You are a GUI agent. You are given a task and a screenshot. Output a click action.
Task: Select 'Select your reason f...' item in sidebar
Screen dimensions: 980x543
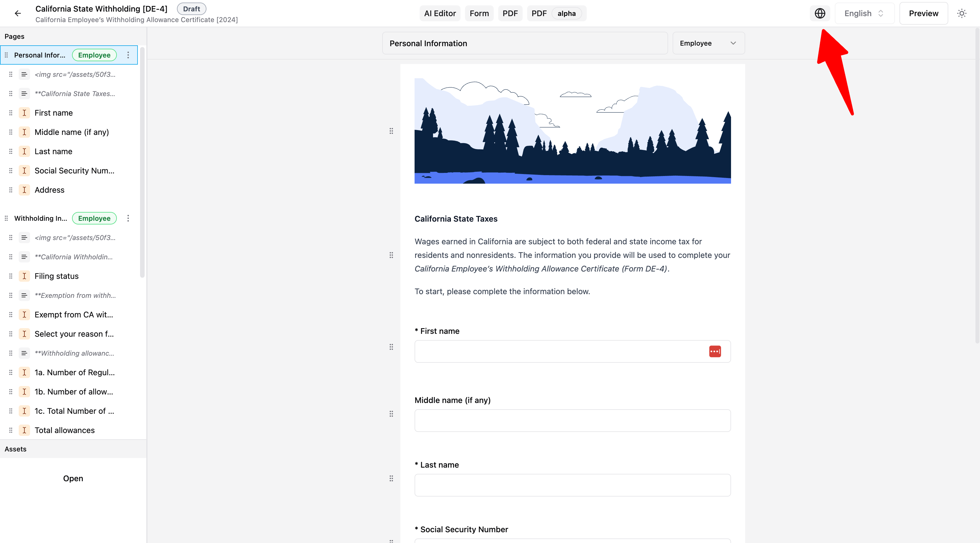(74, 334)
